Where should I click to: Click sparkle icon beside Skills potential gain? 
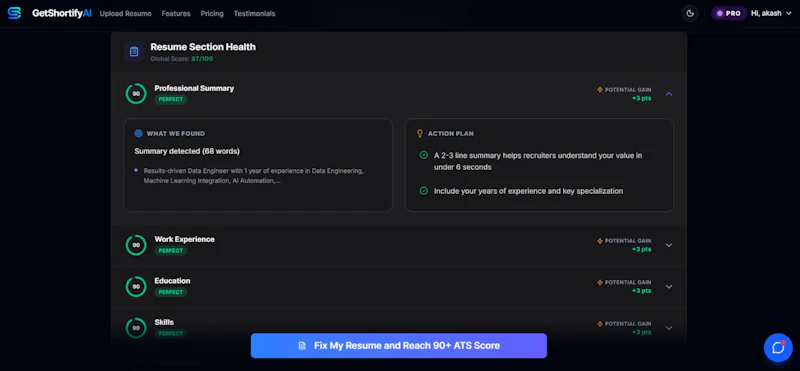point(600,324)
